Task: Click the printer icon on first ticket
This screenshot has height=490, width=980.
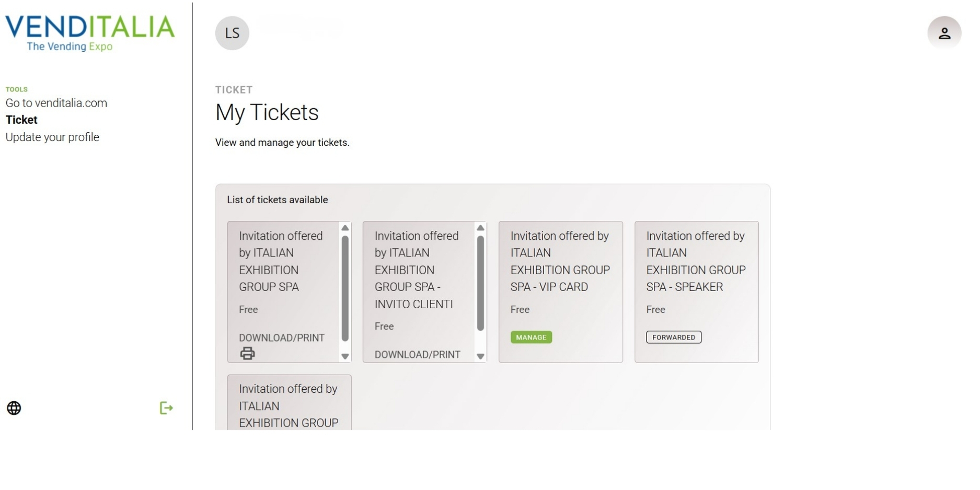Action: click(247, 354)
